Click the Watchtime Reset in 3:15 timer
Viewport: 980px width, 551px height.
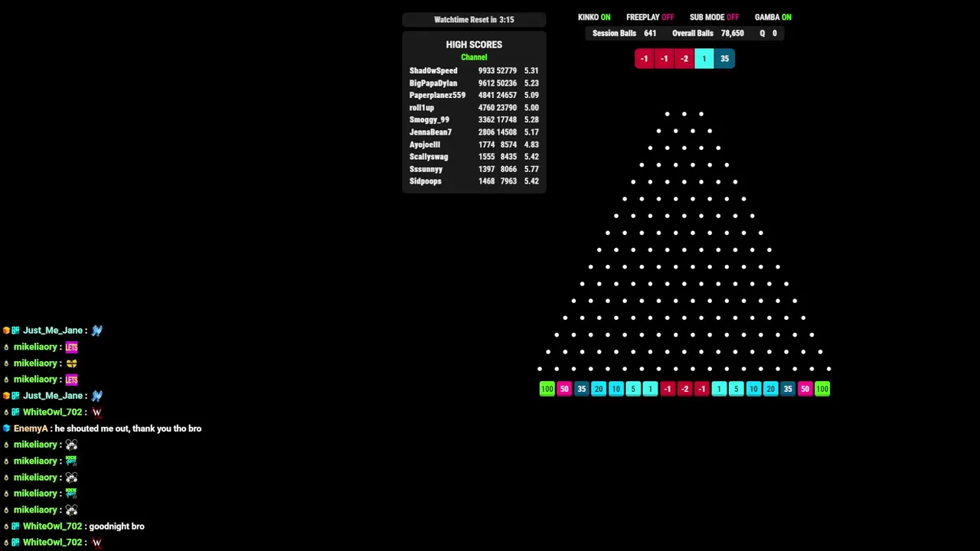click(x=474, y=20)
